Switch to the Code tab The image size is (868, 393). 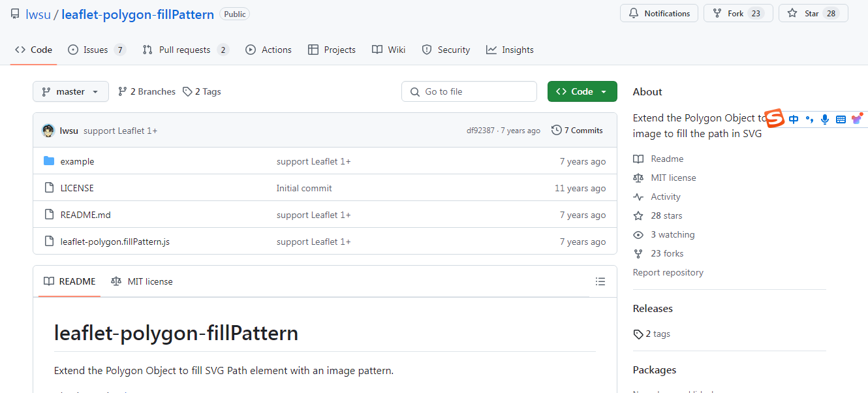(33, 50)
